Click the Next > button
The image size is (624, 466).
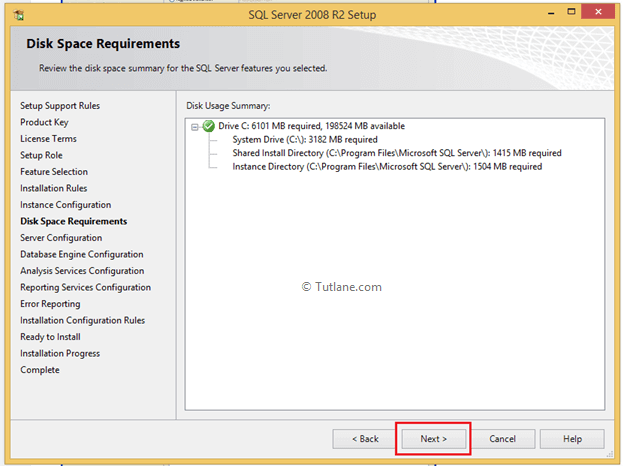pyautogui.click(x=433, y=439)
